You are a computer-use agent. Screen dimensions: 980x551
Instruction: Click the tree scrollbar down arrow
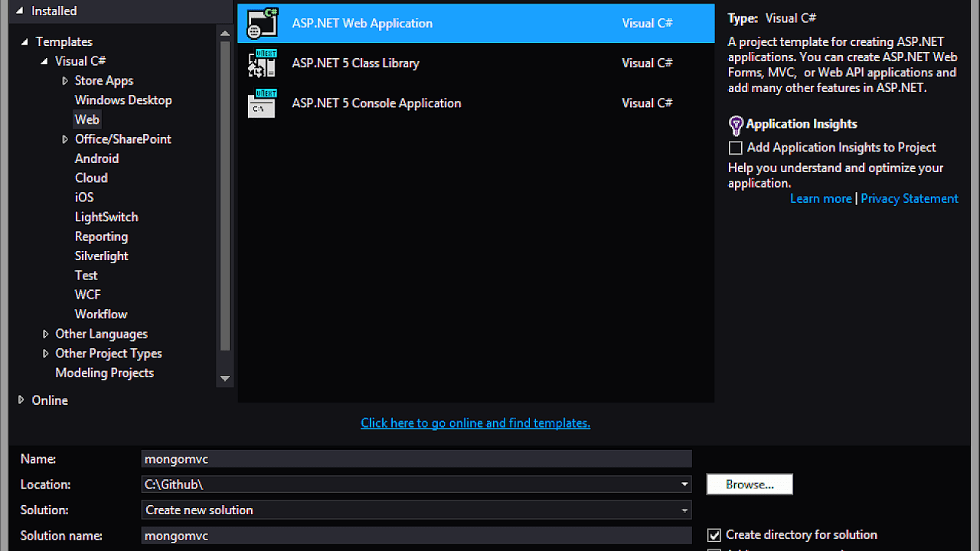(x=225, y=378)
